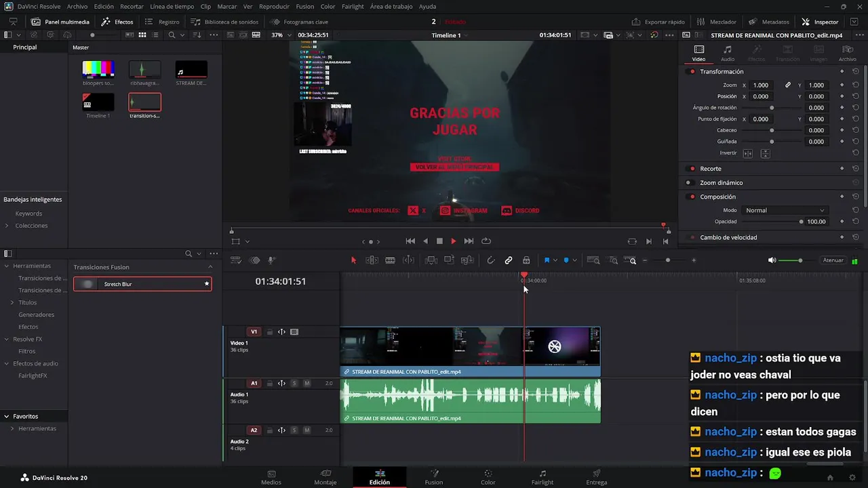Collapse the Resolve FX category
This screenshot has width=868, height=488.
pos(7,339)
